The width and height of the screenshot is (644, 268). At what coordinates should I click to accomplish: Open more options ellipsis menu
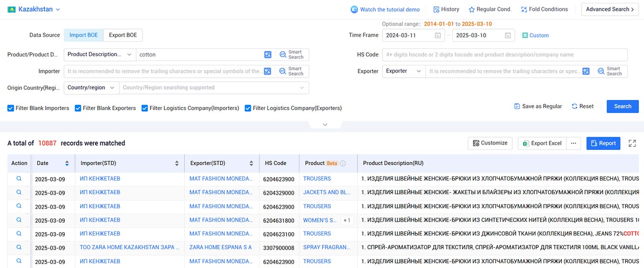click(573, 143)
